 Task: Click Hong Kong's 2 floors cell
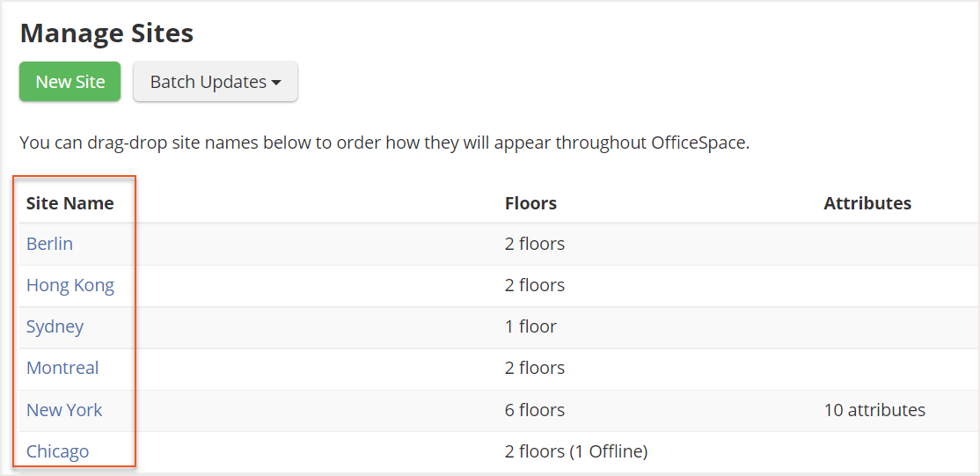[x=535, y=285]
